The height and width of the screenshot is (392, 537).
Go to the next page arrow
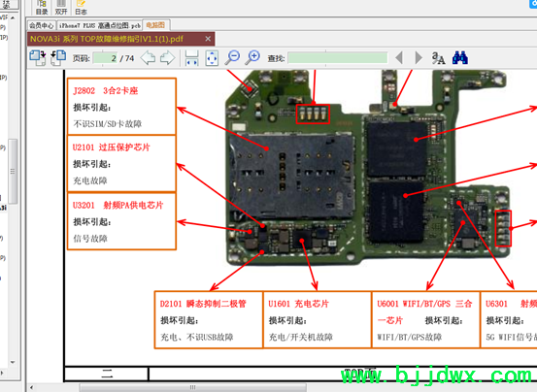coord(167,58)
